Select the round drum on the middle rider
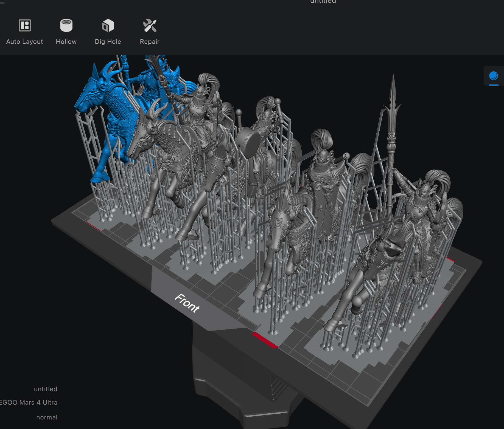Image resolution: width=504 pixels, height=429 pixels. [248, 142]
